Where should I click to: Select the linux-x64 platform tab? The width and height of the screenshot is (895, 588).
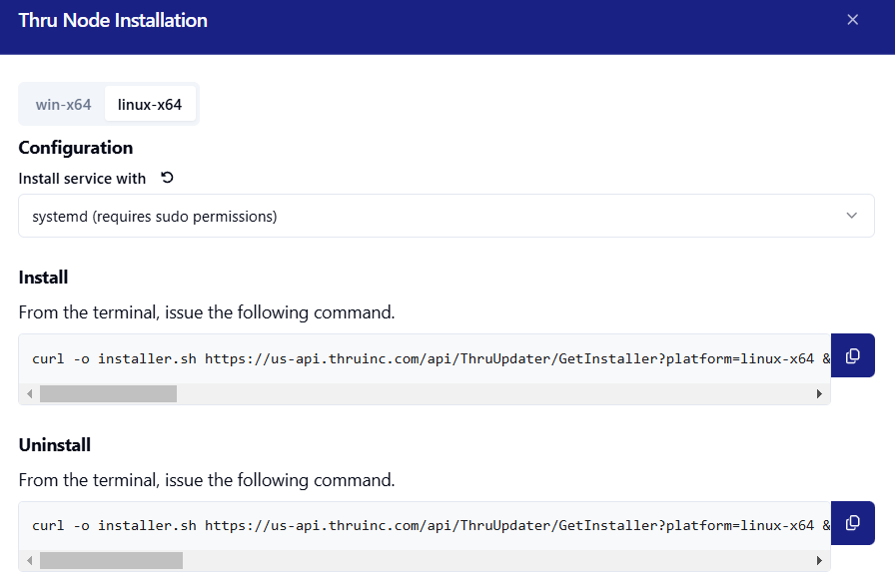(150, 104)
